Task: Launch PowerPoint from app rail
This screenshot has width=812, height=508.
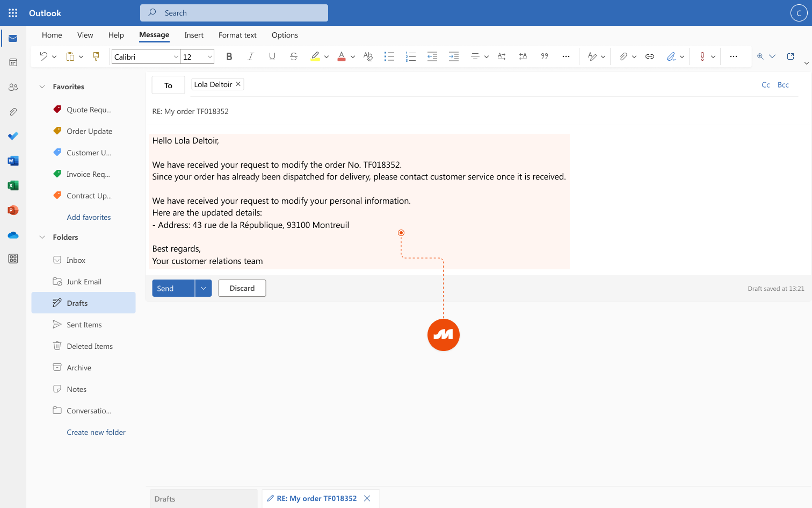Action: (x=13, y=210)
